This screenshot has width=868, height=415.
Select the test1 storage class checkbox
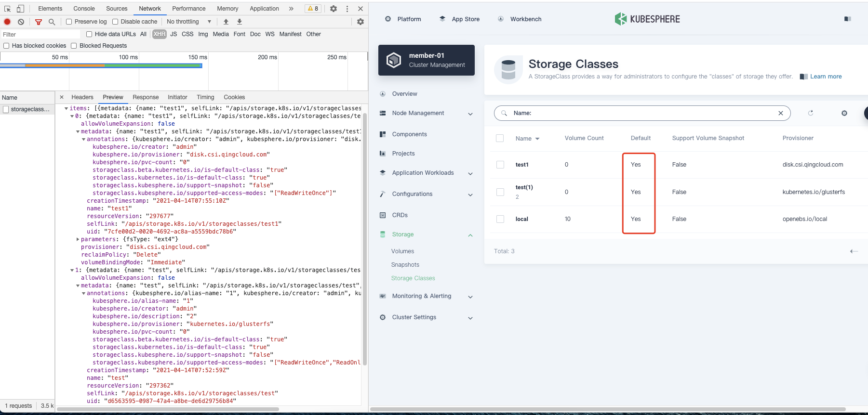[x=500, y=165]
